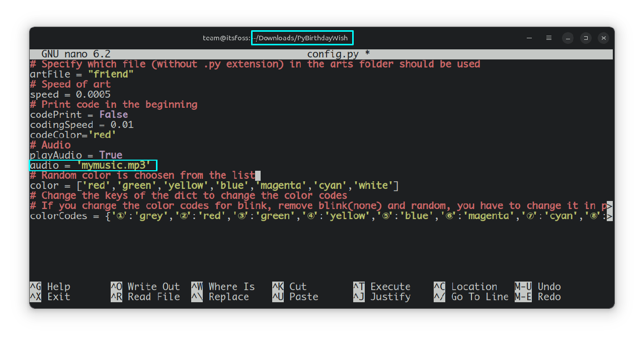Screen dimensions: 644x341
Task: Place cursor on 'mymusic.mp3' audio value
Action: tap(114, 165)
